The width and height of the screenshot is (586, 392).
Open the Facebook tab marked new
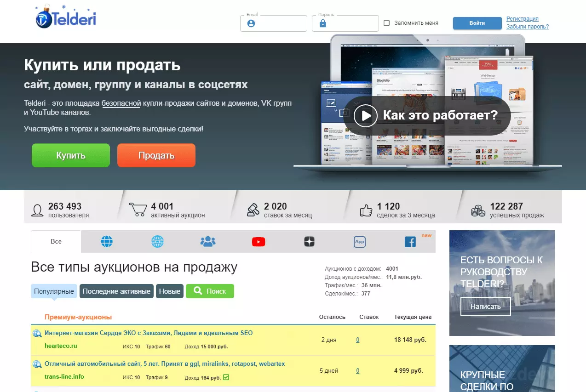410,242
